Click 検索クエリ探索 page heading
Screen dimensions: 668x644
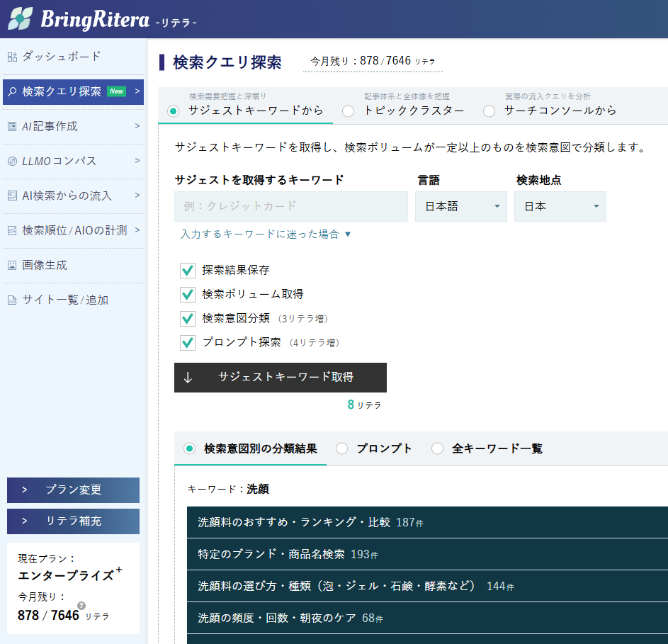pyautogui.click(x=227, y=62)
